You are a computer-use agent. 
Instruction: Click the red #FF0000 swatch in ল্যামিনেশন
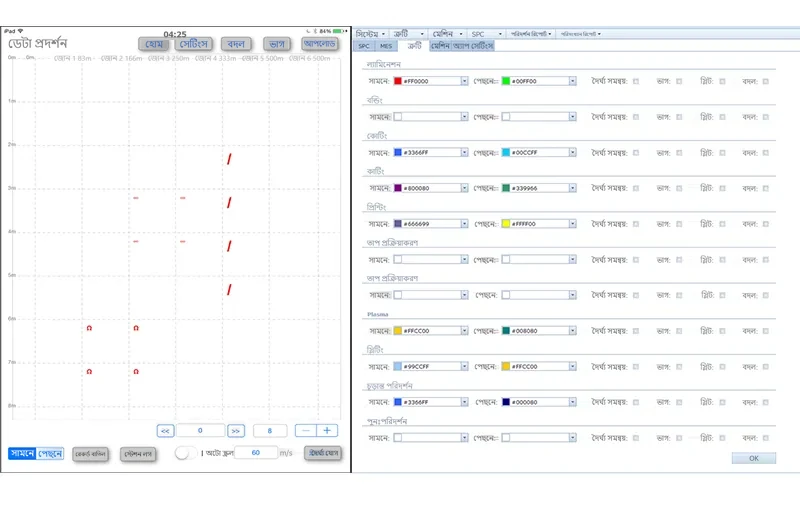tap(398, 81)
